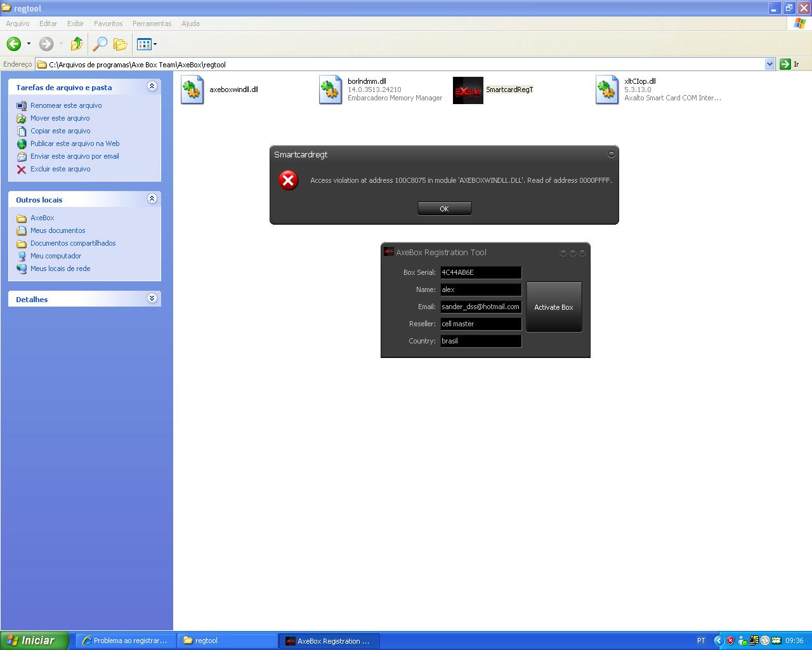812x650 pixels.
Task: Click the SmartcardRegT application icon
Action: pyautogui.click(x=468, y=90)
